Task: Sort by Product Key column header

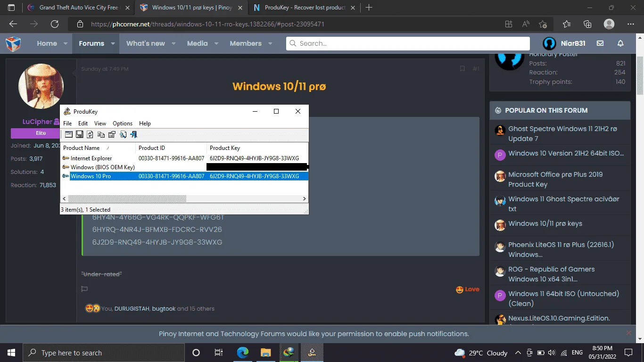Action: click(257, 148)
